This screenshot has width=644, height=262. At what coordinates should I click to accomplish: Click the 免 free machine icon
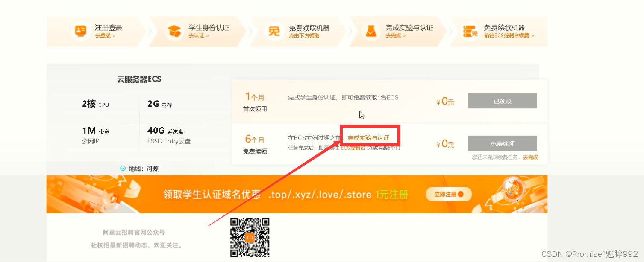click(274, 31)
